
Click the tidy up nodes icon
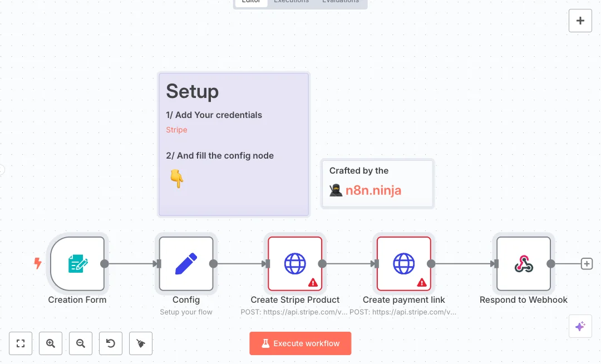[141, 343]
